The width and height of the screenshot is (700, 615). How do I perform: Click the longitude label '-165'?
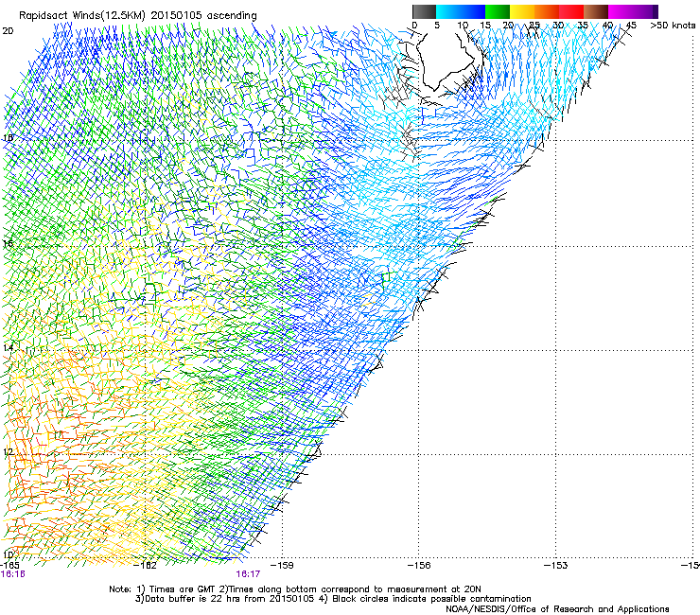(x=9, y=565)
